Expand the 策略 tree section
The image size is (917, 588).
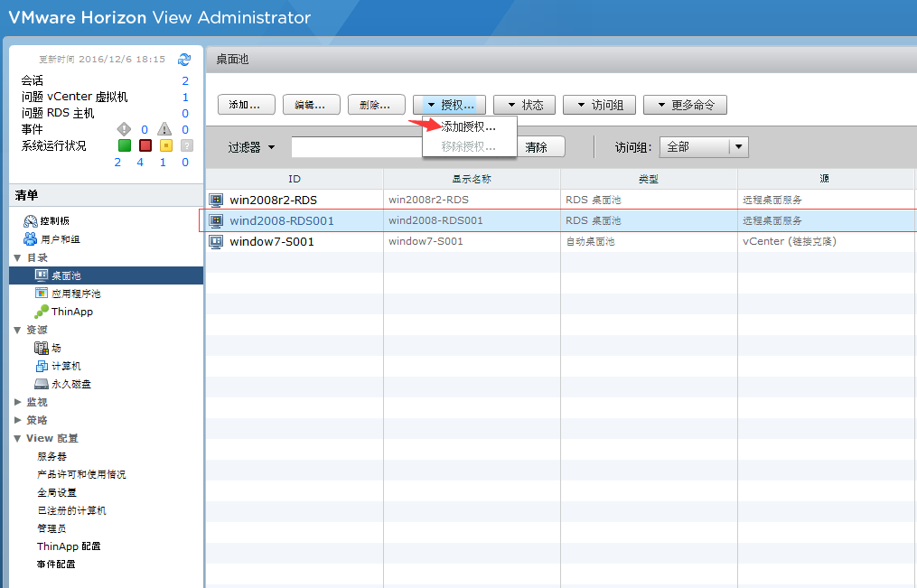pyautogui.click(x=17, y=420)
